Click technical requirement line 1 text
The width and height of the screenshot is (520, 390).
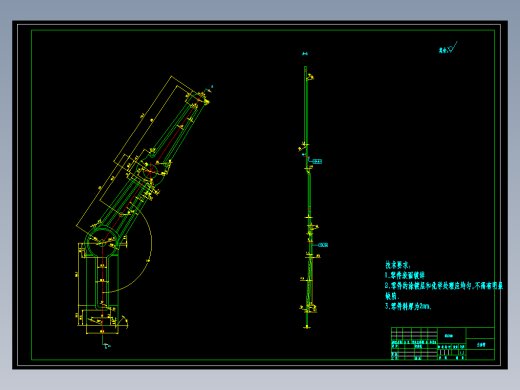[405, 275]
